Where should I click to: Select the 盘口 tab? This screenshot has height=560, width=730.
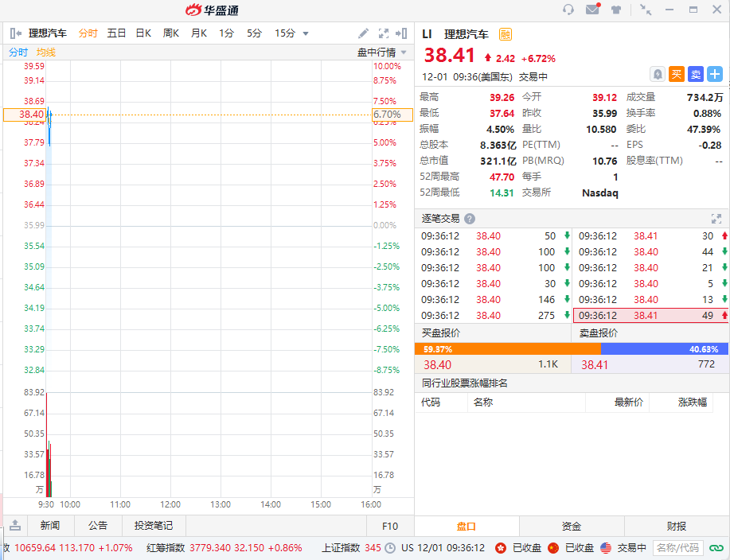[466, 526]
